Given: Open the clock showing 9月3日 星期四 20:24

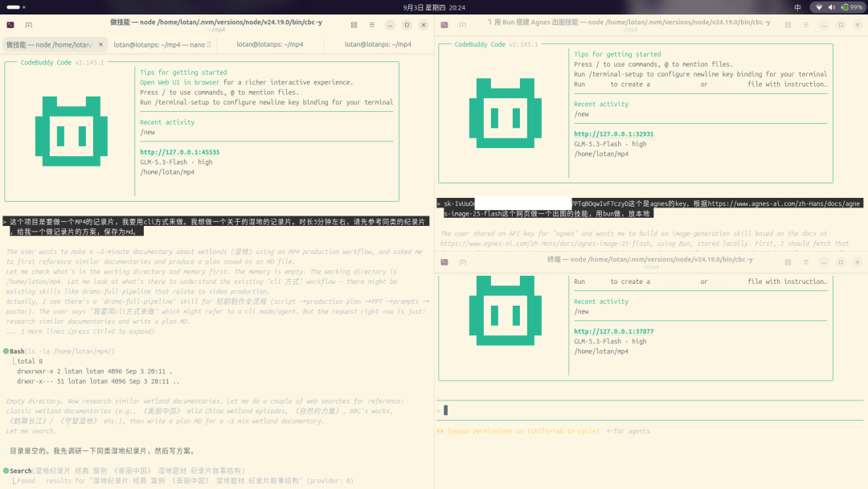Looking at the screenshot, I should click(x=434, y=7).
